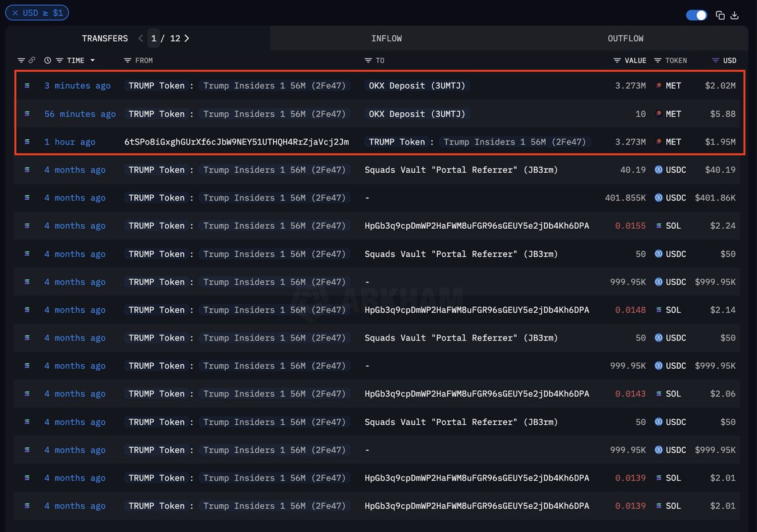Open the FROM column filter icon

coord(127,61)
